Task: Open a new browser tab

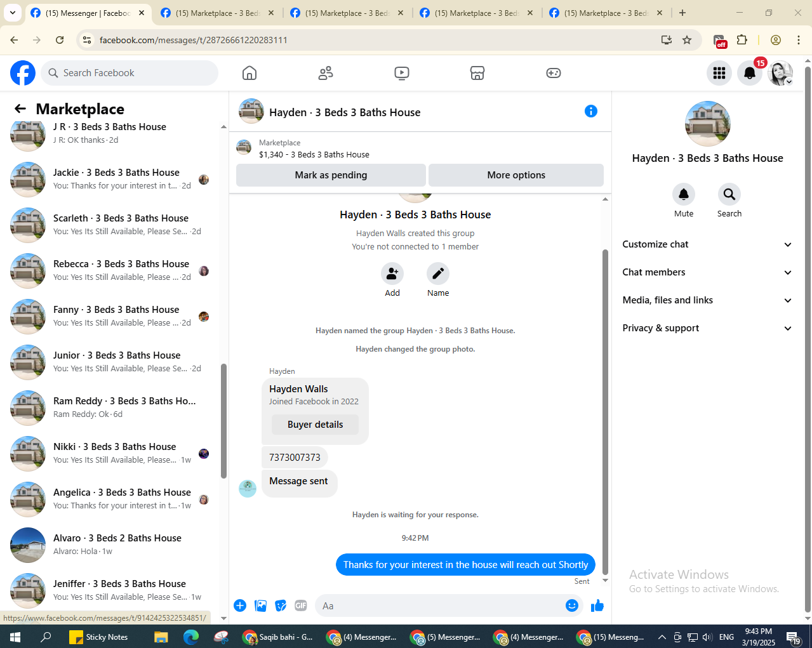Action: pyautogui.click(x=682, y=13)
